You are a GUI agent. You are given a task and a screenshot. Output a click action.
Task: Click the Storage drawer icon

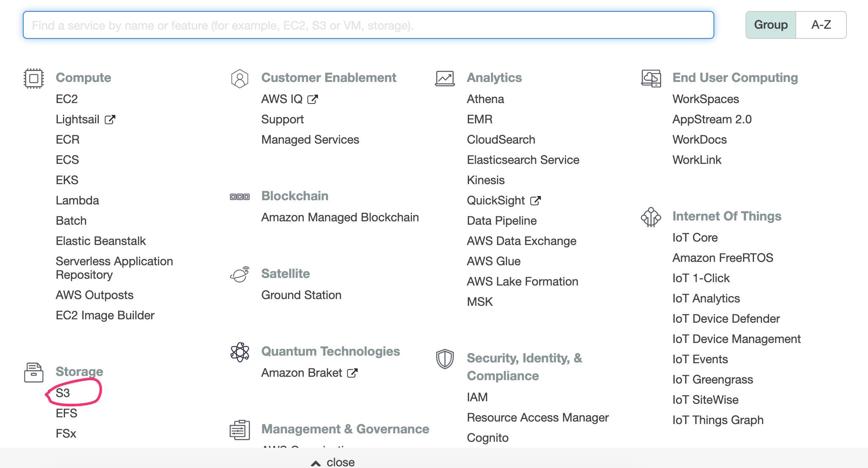coord(34,372)
